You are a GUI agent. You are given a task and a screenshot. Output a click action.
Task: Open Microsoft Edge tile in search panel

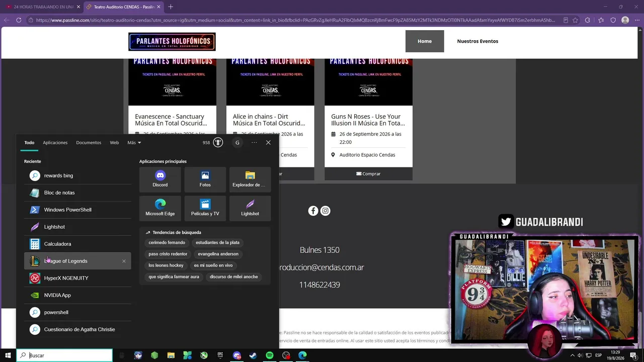click(x=160, y=208)
